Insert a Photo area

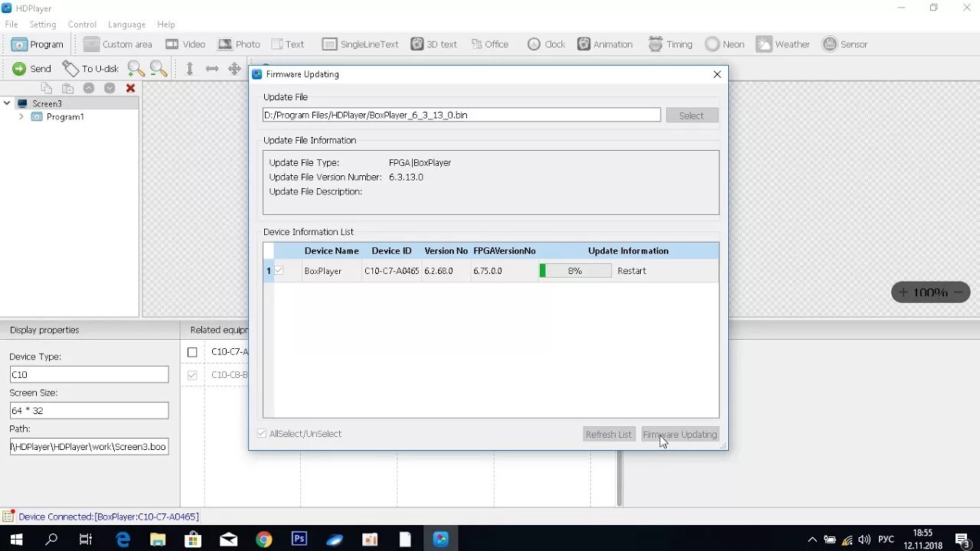[239, 44]
